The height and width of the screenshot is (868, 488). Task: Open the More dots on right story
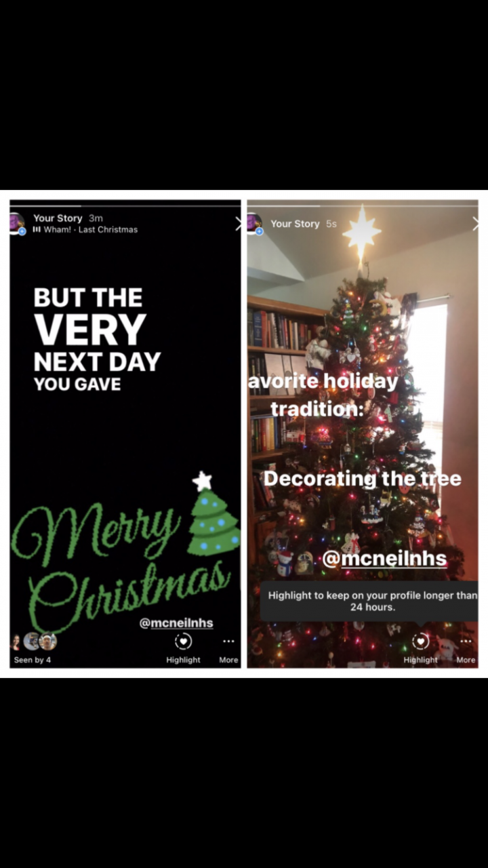[x=466, y=642]
